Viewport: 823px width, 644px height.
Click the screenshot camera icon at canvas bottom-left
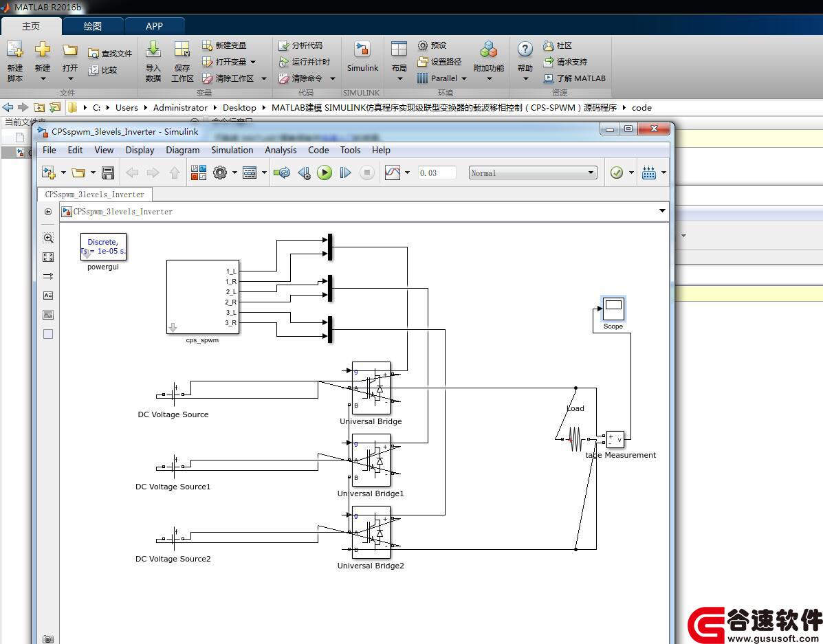47,639
